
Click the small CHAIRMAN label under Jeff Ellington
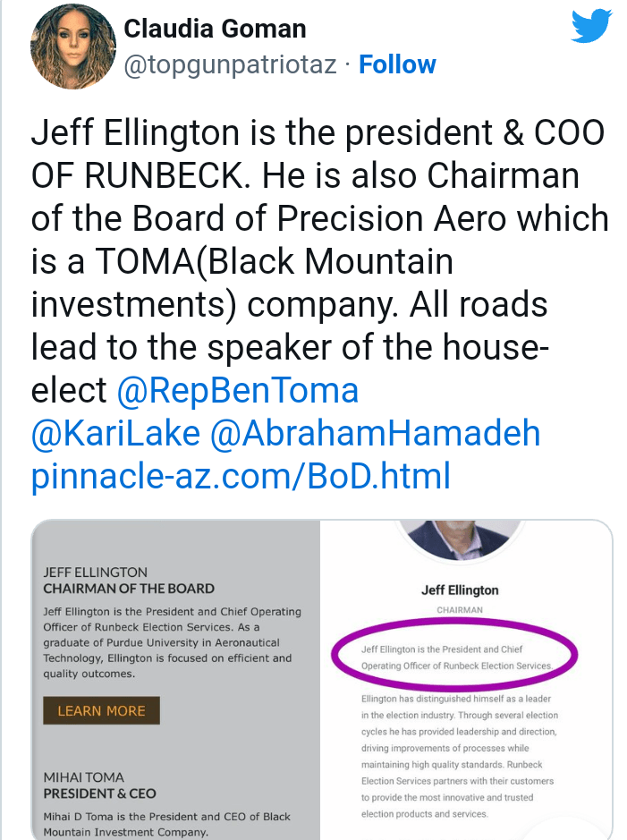pyautogui.click(x=460, y=610)
